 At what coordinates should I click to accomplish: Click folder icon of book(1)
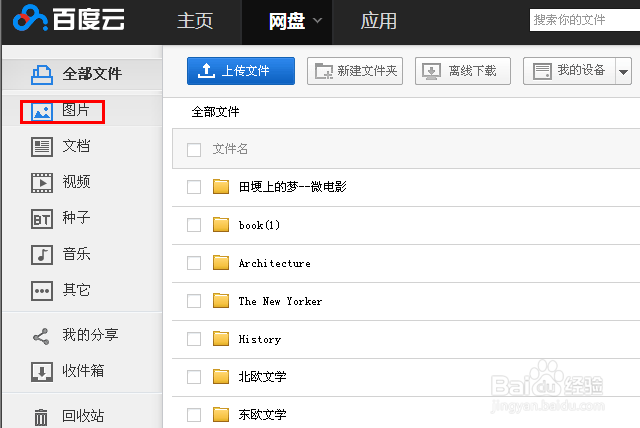[x=221, y=224]
